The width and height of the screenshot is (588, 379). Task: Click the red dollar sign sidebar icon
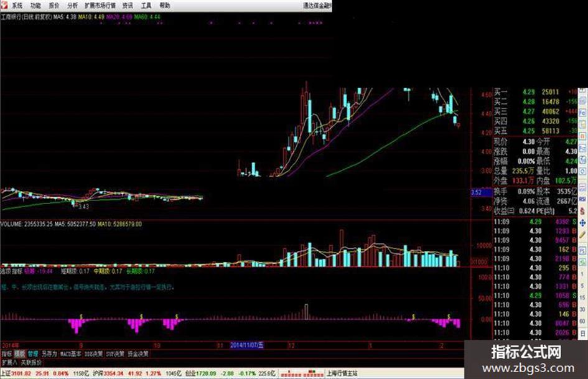(583, 211)
